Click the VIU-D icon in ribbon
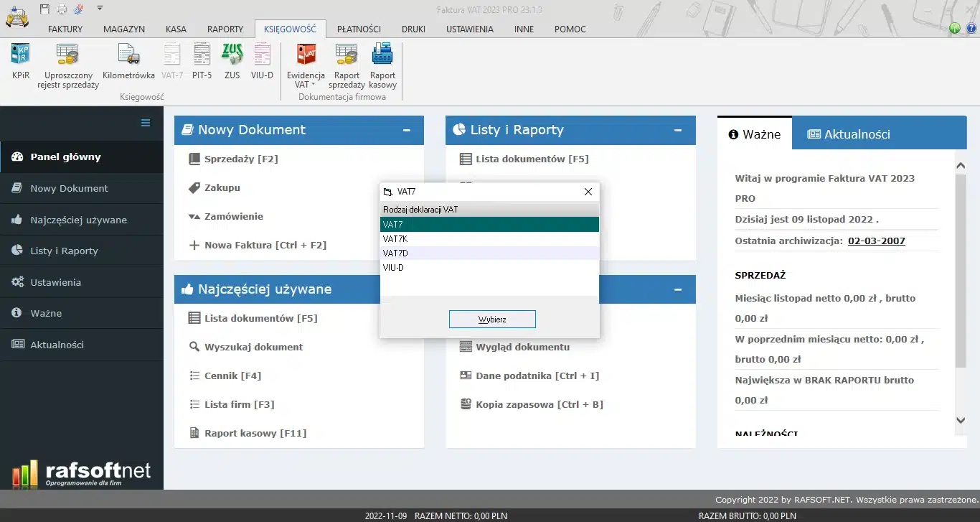This screenshot has height=522, width=980. tap(262, 61)
